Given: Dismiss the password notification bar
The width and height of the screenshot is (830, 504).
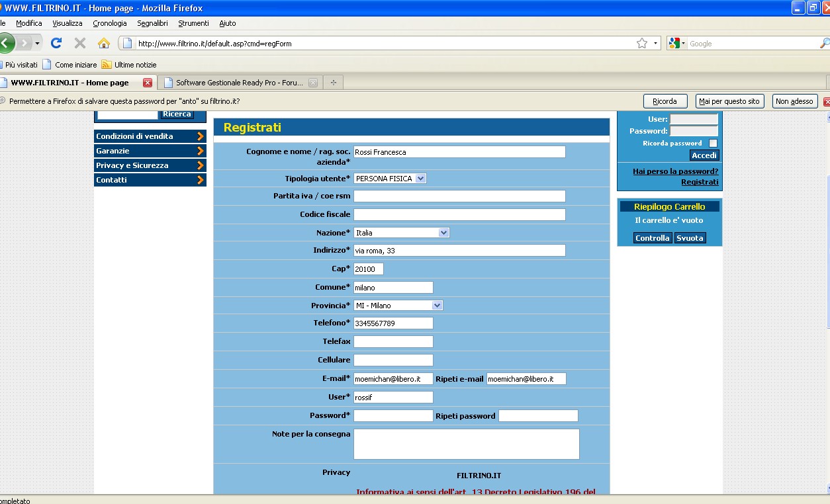Looking at the screenshot, I should (x=827, y=102).
